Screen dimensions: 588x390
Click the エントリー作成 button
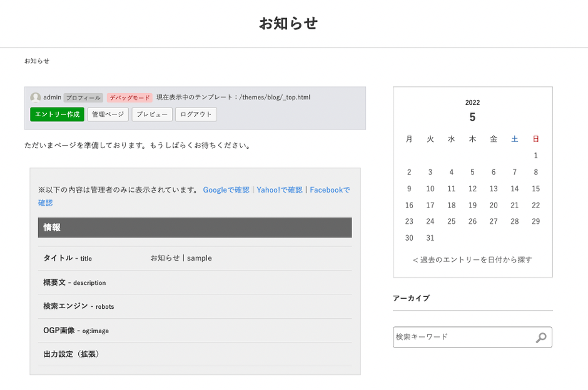point(57,114)
